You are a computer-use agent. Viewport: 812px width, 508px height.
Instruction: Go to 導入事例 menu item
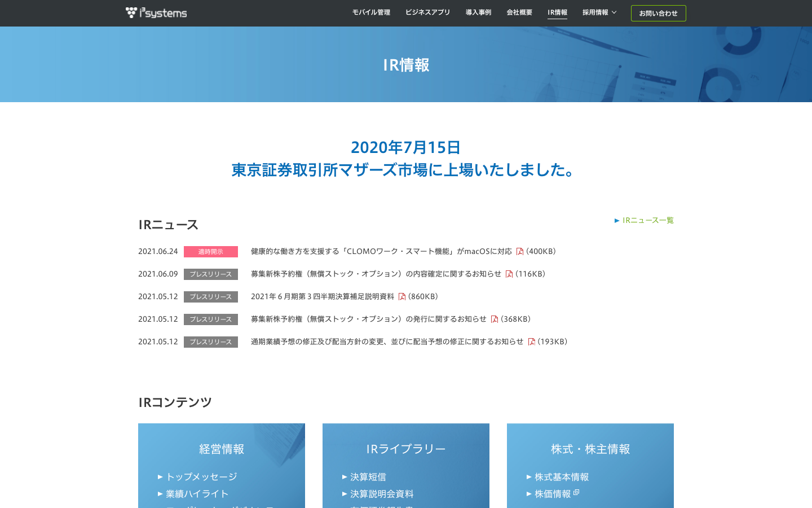(478, 12)
